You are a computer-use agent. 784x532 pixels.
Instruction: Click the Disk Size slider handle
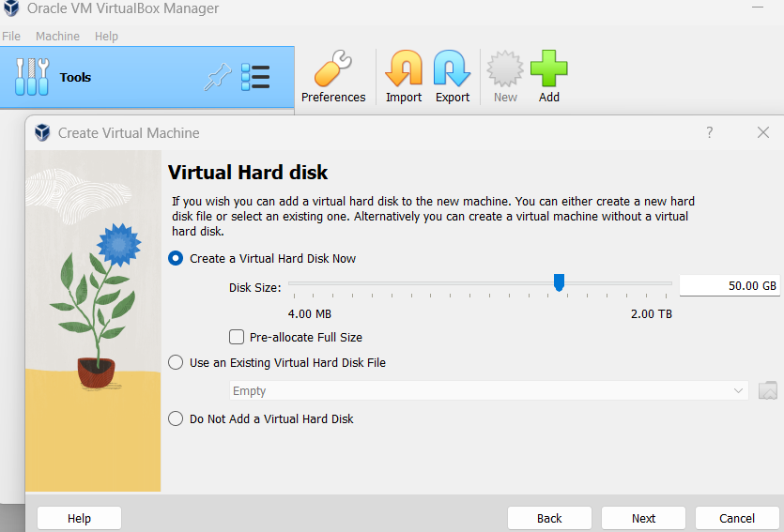(x=559, y=282)
